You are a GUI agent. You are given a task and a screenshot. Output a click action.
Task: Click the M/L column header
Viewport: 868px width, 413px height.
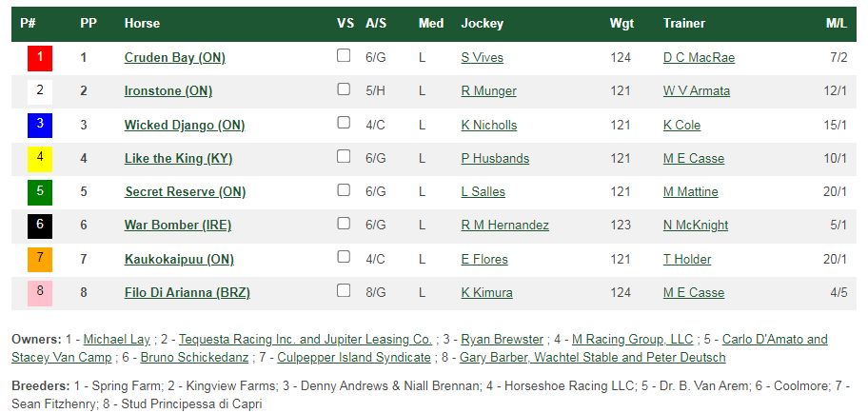(x=837, y=23)
